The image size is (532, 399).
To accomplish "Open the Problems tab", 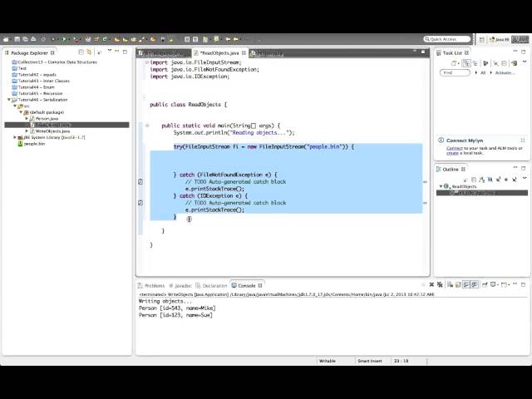I will point(151,286).
